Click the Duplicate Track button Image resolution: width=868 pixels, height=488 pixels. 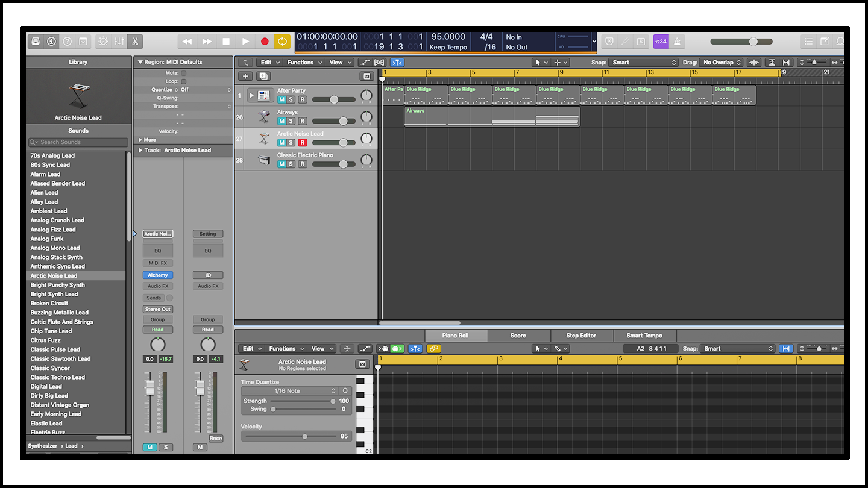pyautogui.click(x=263, y=76)
